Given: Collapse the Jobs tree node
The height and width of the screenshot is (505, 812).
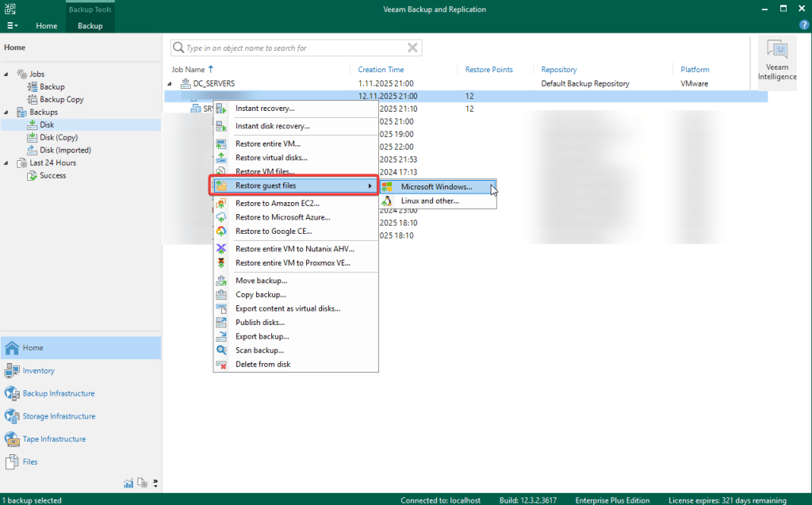Looking at the screenshot, I should 6,74.
